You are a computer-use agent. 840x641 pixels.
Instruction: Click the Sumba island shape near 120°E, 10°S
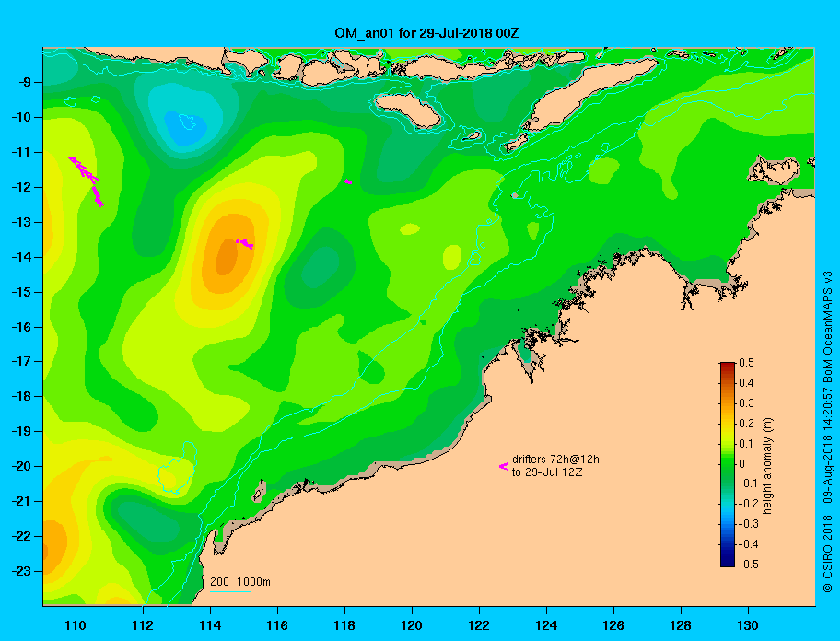coord(408,110)
